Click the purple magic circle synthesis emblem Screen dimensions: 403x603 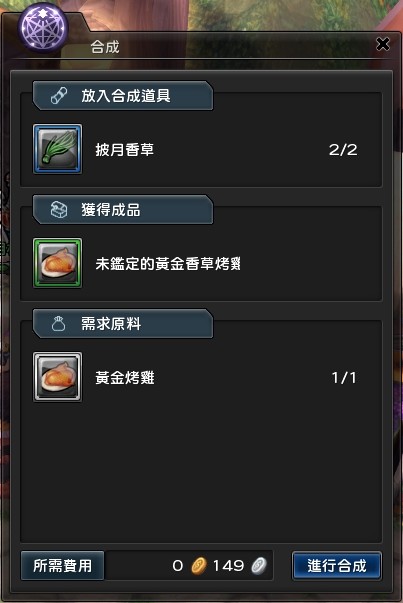click(43, 27)
